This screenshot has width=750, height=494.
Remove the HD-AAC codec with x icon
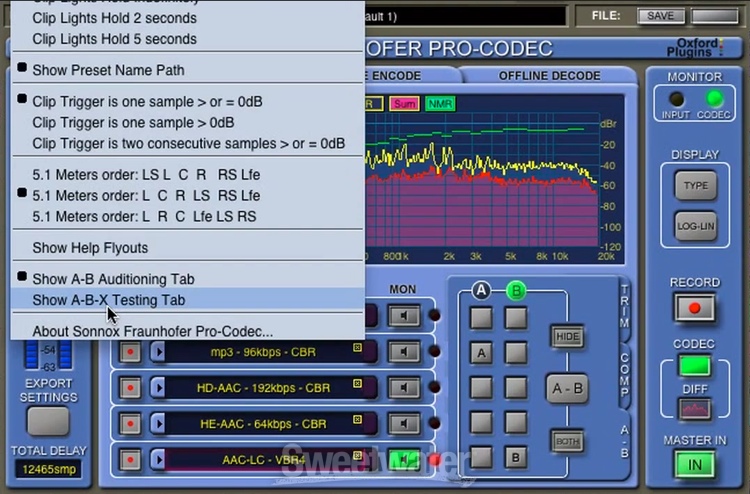tap(357, 384)
